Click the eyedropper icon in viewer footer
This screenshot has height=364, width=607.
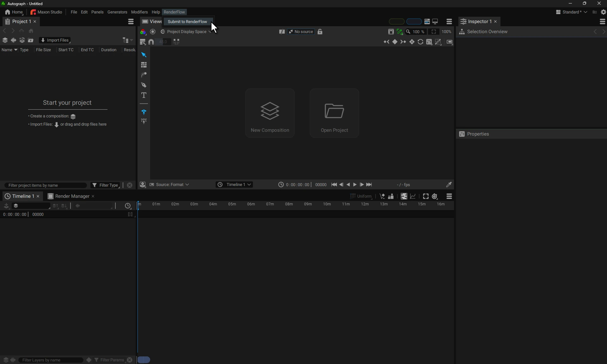(449, 185)
